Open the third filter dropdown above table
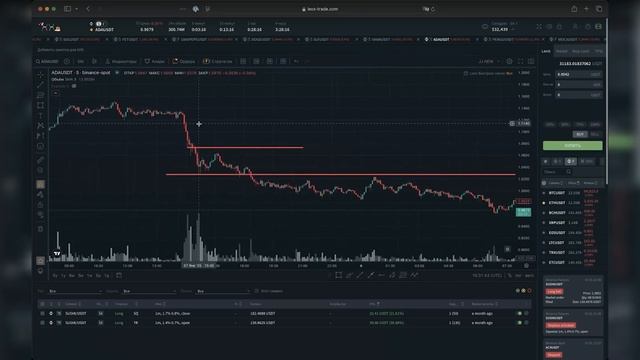The image size is (640, 360). click(x=223, y=291)
